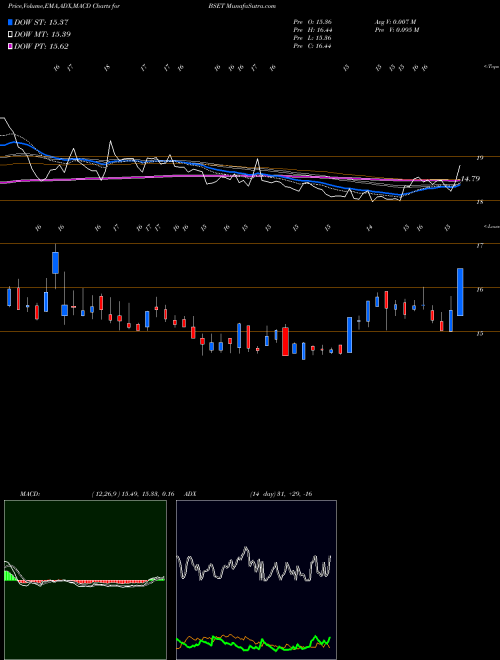Image resolution: width=500 pixels, height=660 pixels.
Task: Select the 'DOW ST: 15.37' legend label
Action: pos(41,22)
